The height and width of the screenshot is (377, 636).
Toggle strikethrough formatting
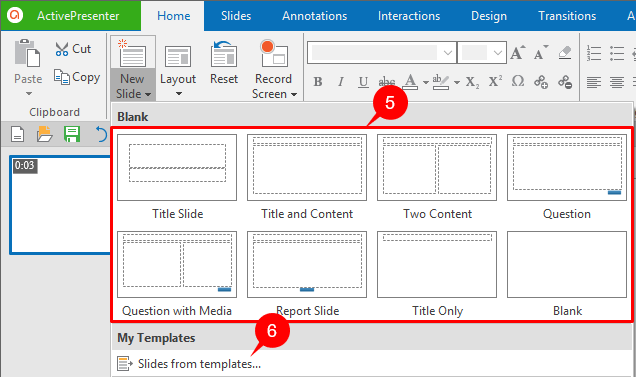[x=387, y=82]
